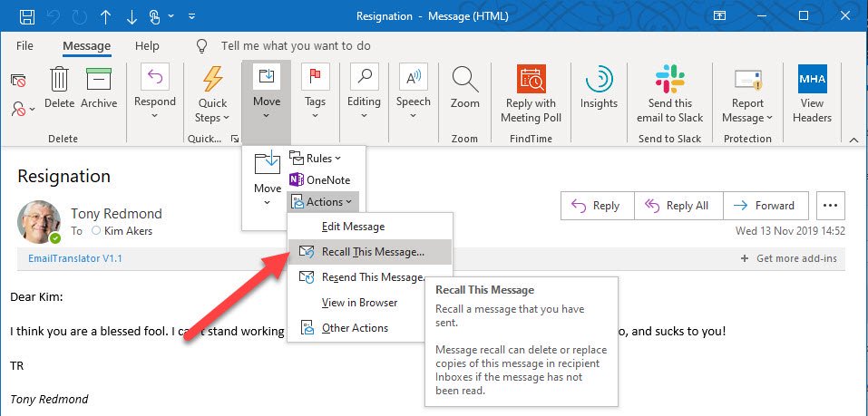This screenshot has height=416, width=868.
Task: Click the Resignation subject heading
Action: click(x=64, y=177)
